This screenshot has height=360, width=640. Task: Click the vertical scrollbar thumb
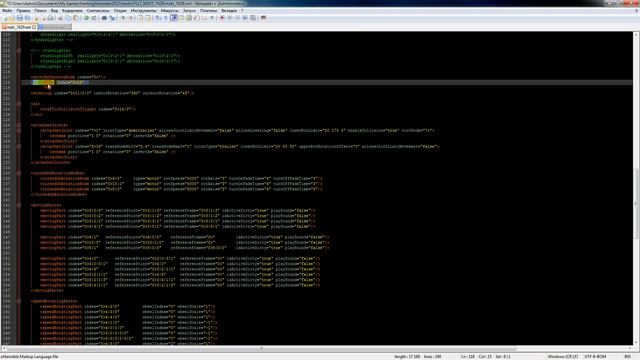coord(636,203)
